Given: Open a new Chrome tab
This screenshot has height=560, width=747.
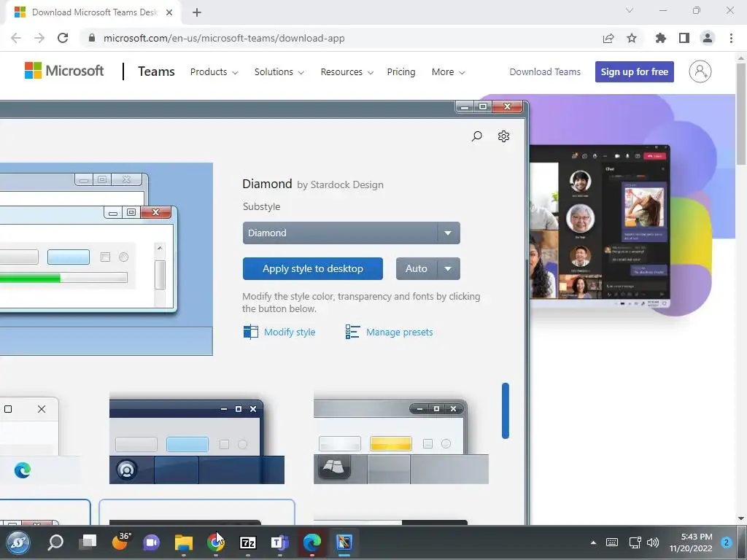Looking at the screenshot, I should click(197, 12).
